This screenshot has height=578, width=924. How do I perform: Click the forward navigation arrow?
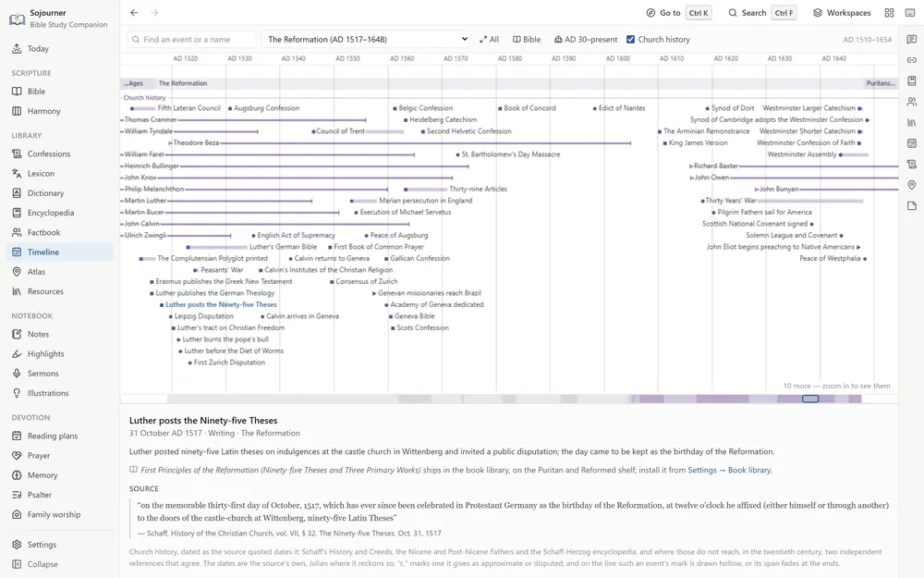[154, 12]
